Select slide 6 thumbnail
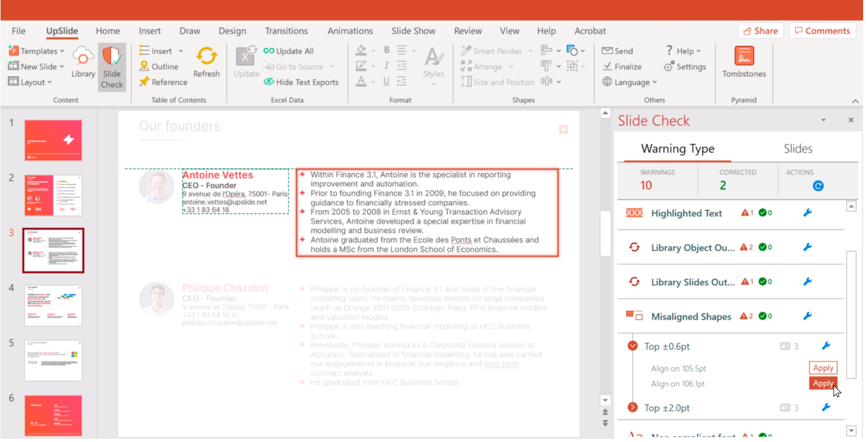Viewport: 868px width, 442px height. pyautogui.click(x=53, y=416)
